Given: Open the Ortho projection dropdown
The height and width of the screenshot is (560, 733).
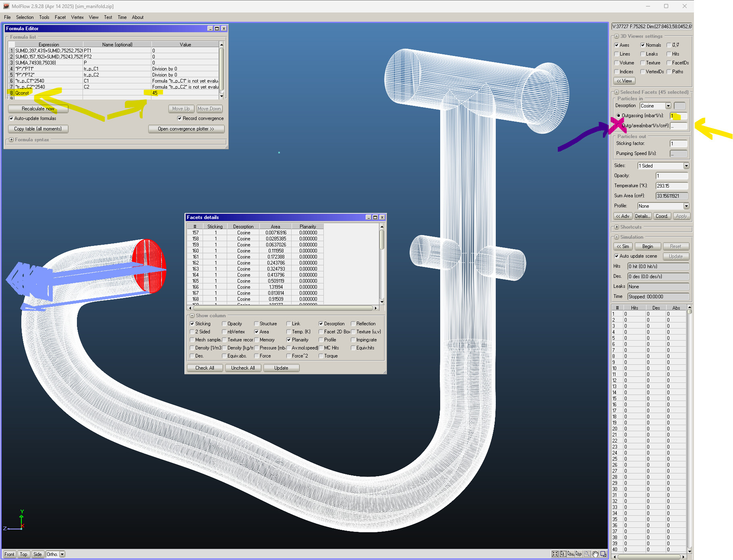Looking at the screenshot, I should click(x=62, y=554).
